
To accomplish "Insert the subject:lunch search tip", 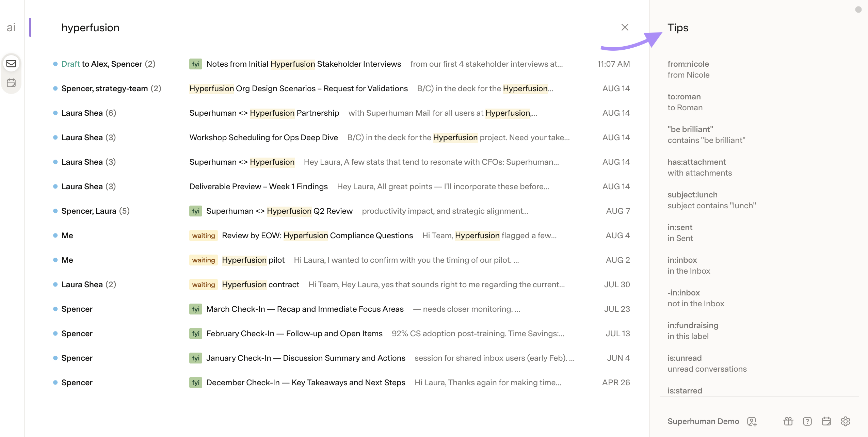I will (712, 200).
